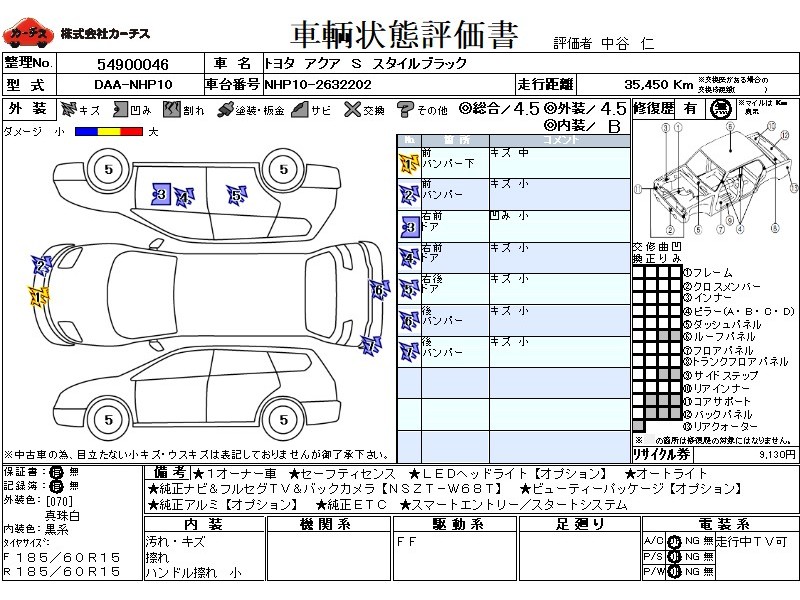Click the 塗装・板金 paint legend icon
800x600 pixels.
[225, 109]
